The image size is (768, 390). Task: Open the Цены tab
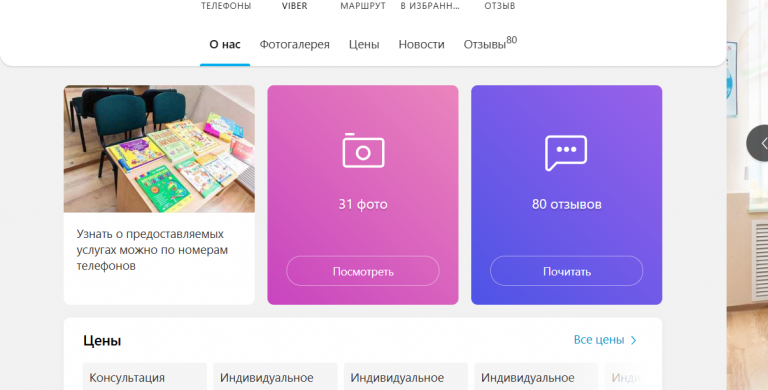point(364,44)
